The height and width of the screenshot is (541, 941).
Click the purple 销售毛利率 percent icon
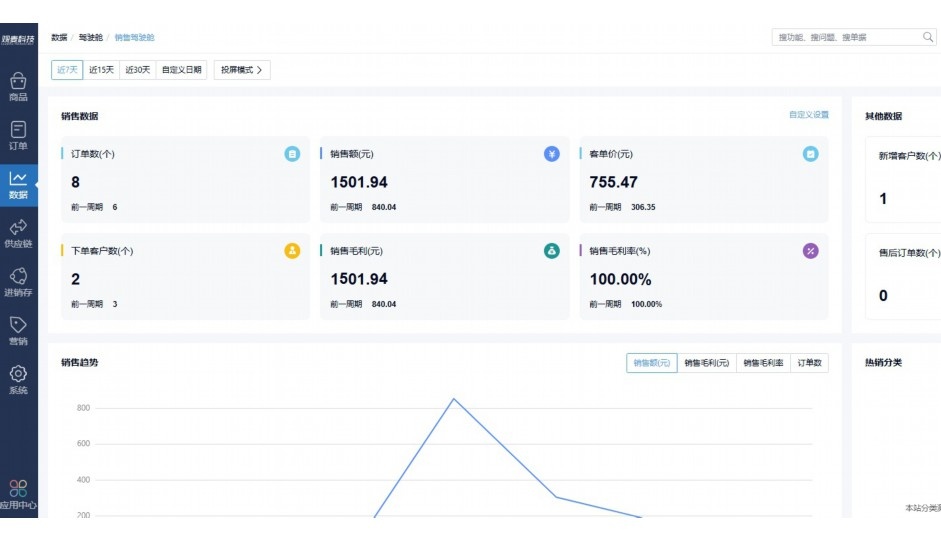(x=811, y=251)
